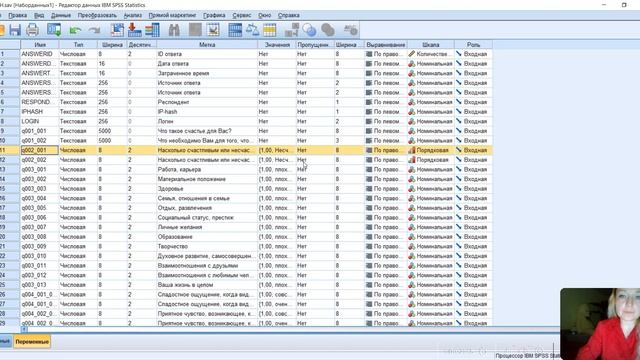Viewport: 640px width, 360px height.
Task: Click the Выравнивание column header
Action: (x=386, y=44)
